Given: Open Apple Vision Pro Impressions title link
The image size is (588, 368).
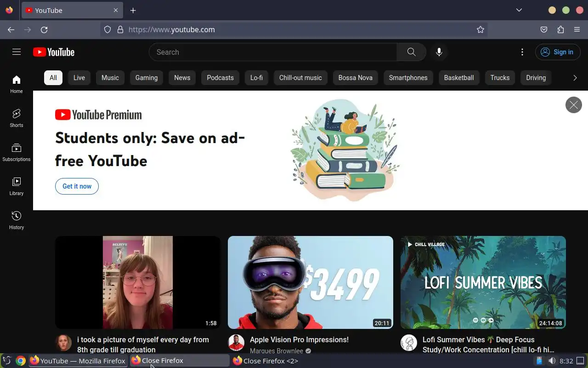Looking at the screenshot, I should [299, 339].
